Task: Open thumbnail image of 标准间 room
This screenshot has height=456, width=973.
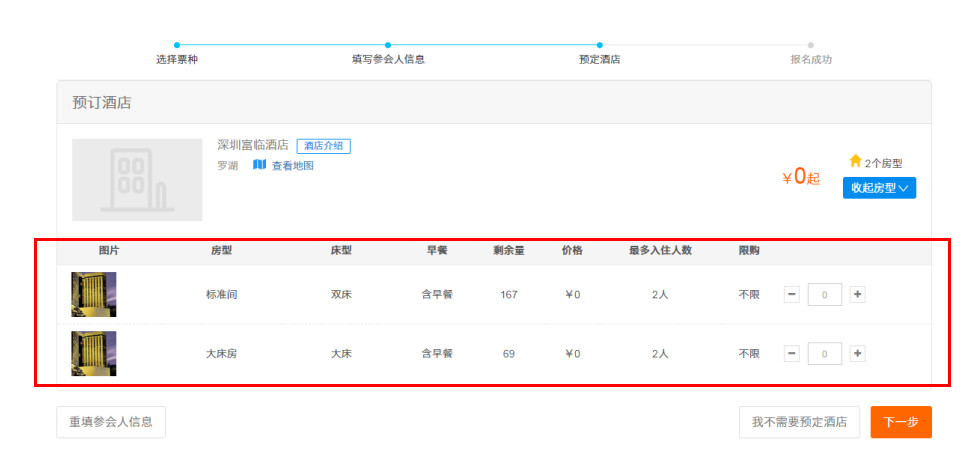Action: (x=94, y=294)
